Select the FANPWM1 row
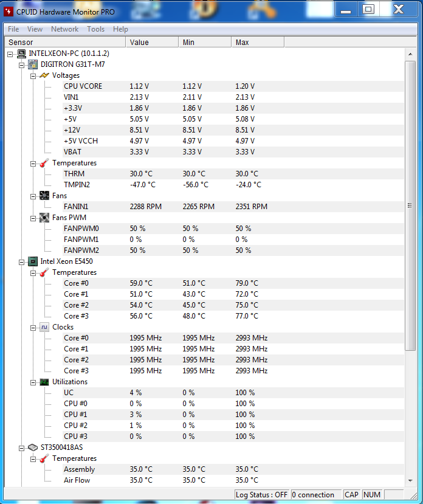 click(233, 240)
